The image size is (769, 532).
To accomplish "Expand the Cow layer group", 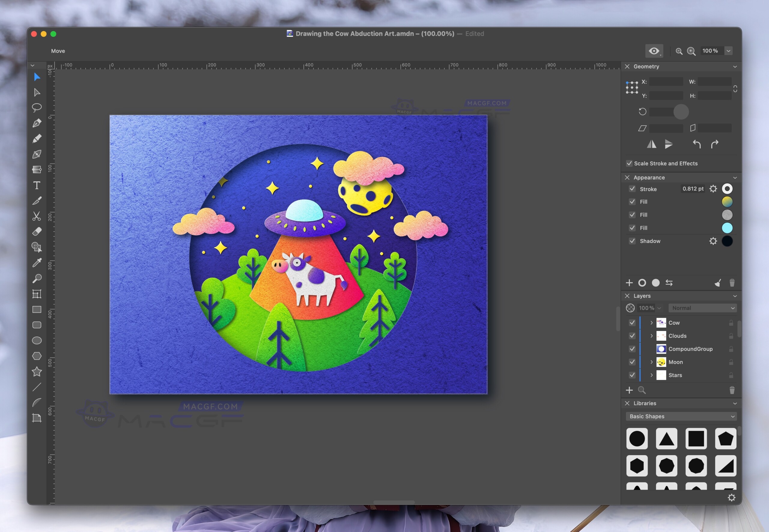I will tap(651, 323).
